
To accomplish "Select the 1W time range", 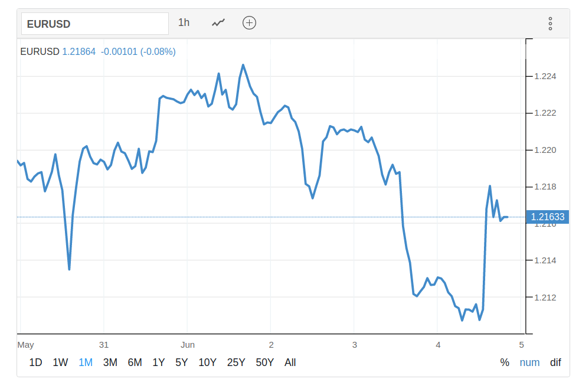I will 60,362.
